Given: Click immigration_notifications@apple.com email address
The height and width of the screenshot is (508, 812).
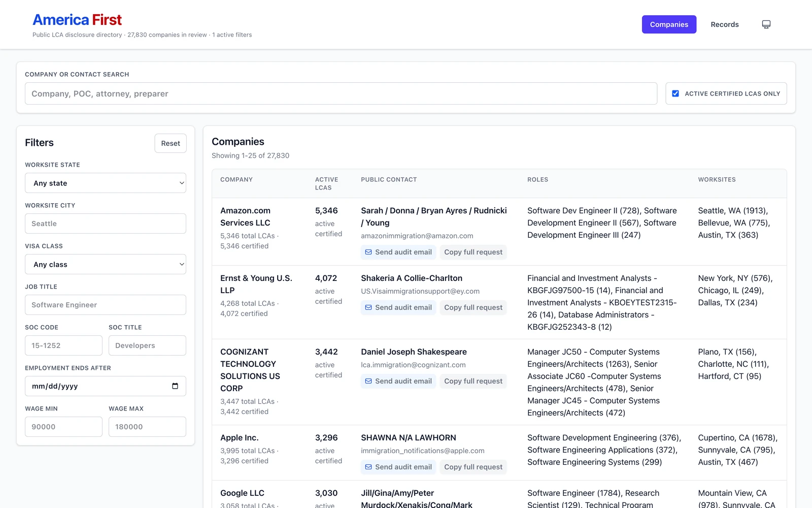Looking at the screenshot, I should (423, 451).
